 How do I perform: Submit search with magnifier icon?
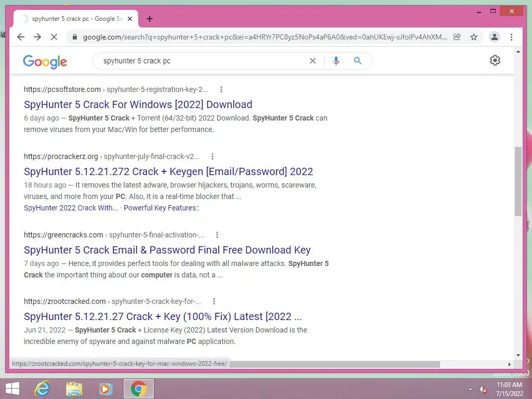click(x=357, y=61)
